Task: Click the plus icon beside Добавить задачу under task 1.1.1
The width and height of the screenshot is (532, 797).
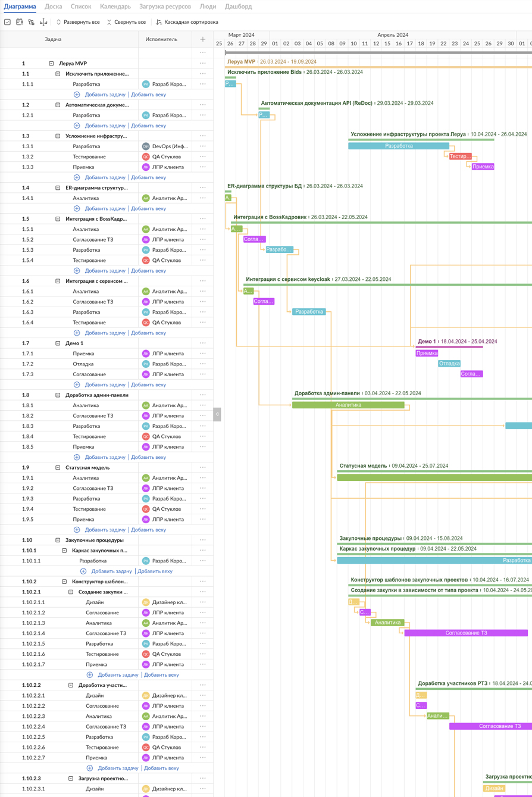Action: click(x=77, y=95)
